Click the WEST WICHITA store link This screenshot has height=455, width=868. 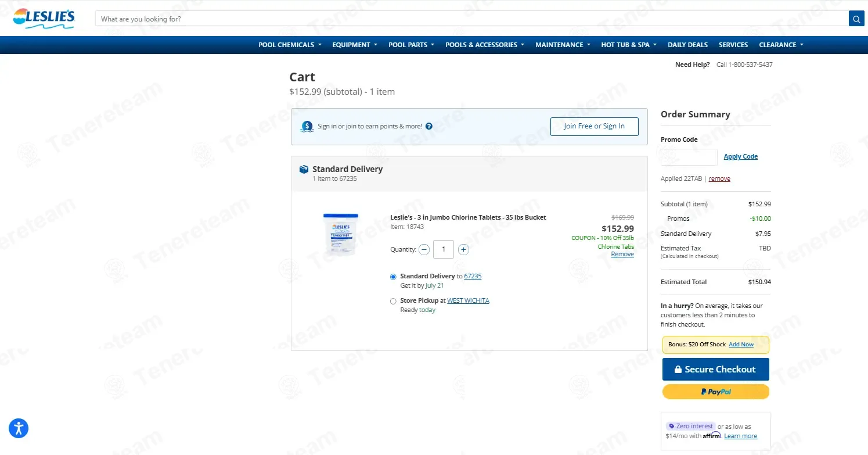(x=468, y=300)
